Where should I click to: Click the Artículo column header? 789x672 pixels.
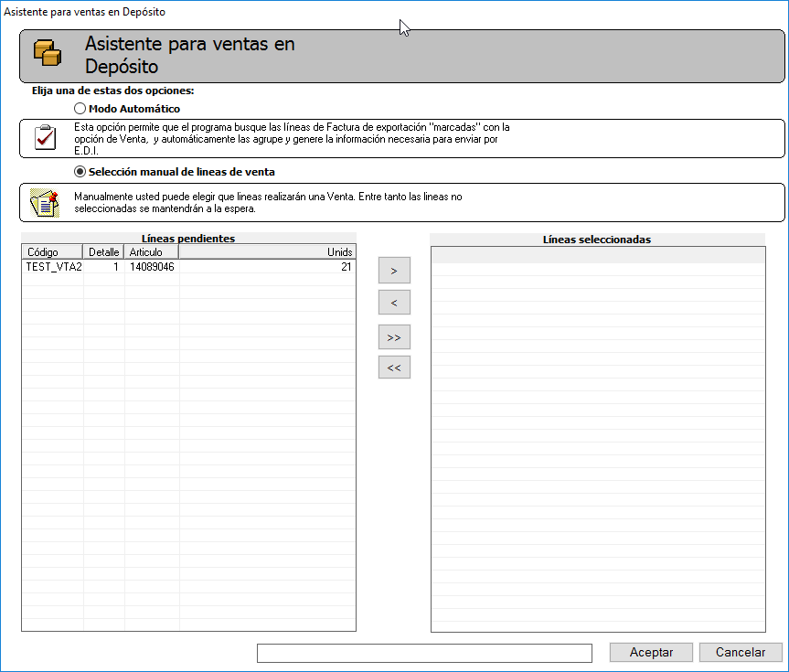(x=151, y=251)
